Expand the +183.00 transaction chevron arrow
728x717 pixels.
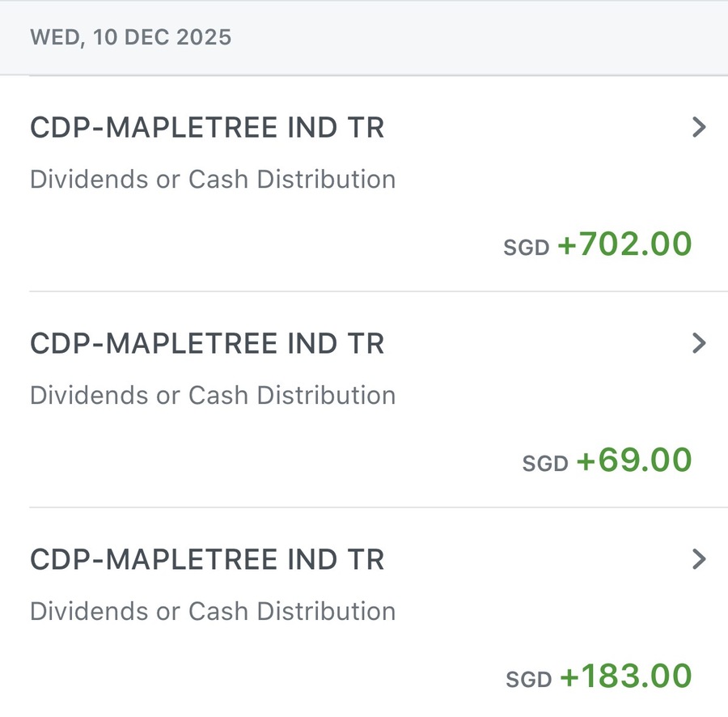coord(700,559)
